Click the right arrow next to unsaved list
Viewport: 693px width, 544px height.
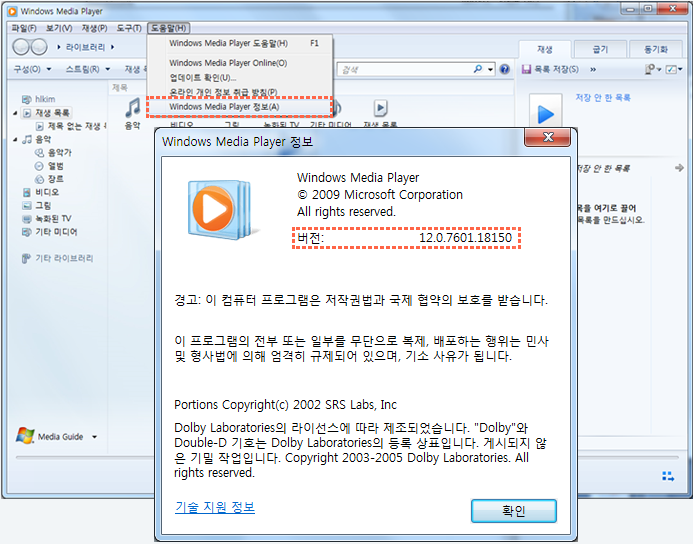coord(679,168)
